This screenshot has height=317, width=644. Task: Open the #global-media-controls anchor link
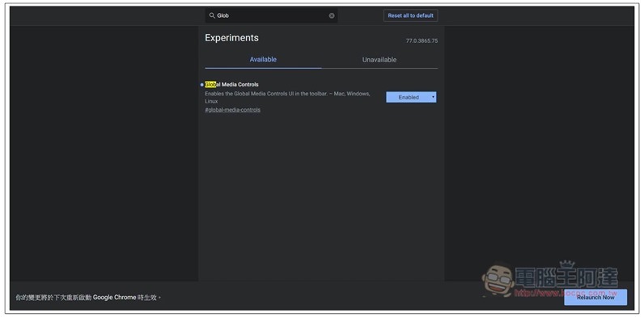(x=232, y=110)
